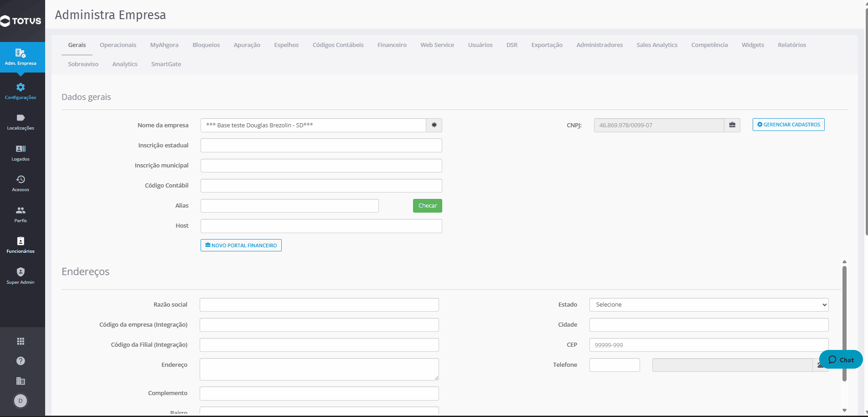Click the Gerenciar Cadastros button

tap(789, 125)
